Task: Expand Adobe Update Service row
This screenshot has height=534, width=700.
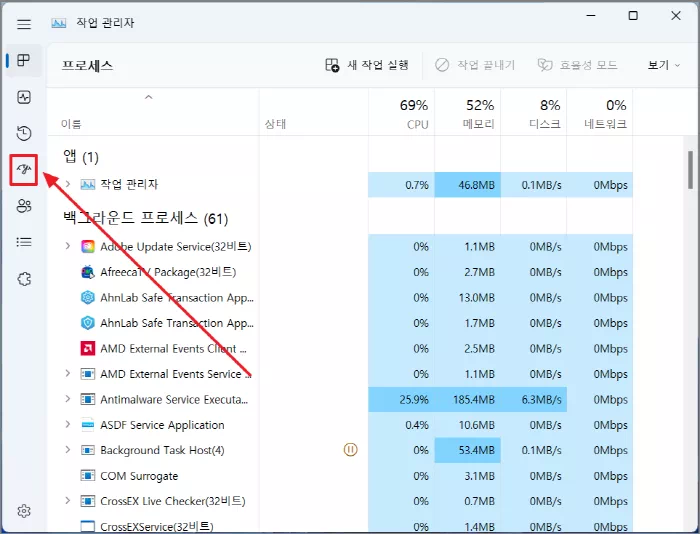Action: (x=68, y=246)
